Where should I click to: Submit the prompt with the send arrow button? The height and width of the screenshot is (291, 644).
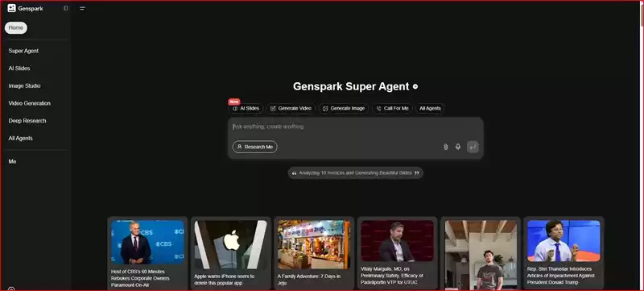(x=473, y=147)
